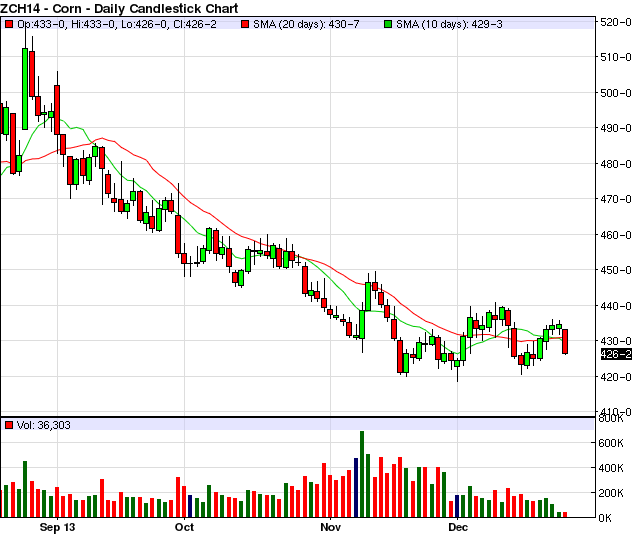Click the OHLC readout starting Op:433-0
This screenshot has width=640, height=536.
pos(117,24)
